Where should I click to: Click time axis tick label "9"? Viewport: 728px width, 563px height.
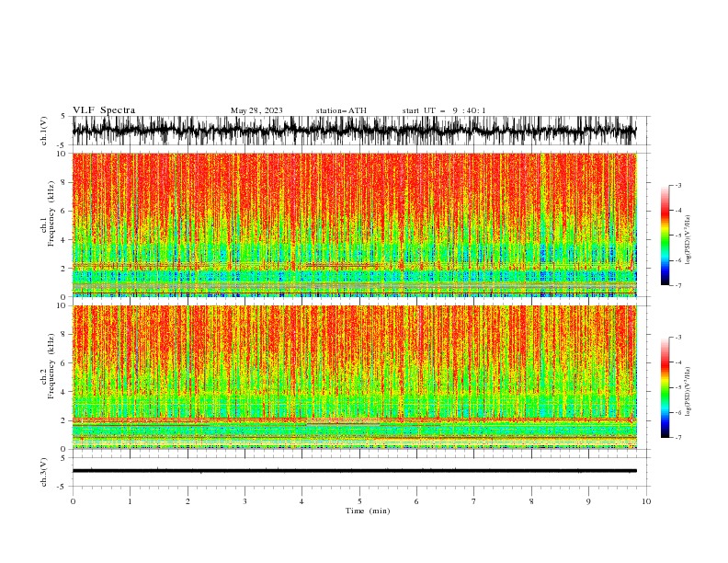588,501
